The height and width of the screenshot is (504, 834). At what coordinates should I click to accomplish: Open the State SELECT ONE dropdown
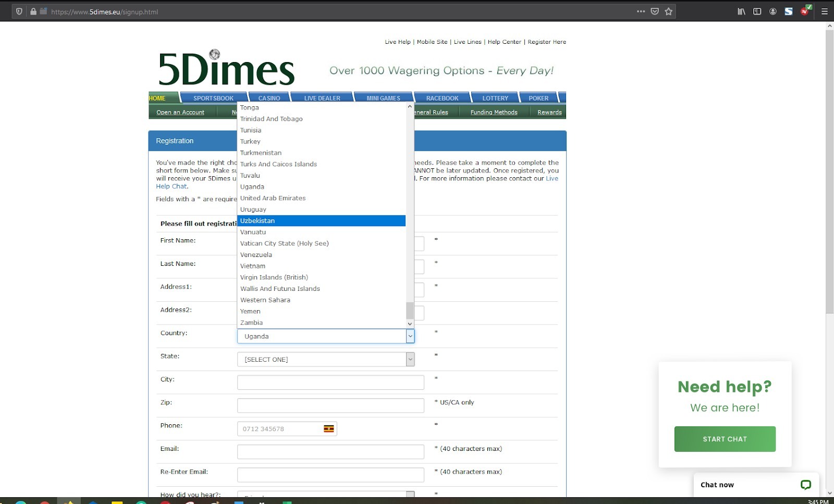326,359
